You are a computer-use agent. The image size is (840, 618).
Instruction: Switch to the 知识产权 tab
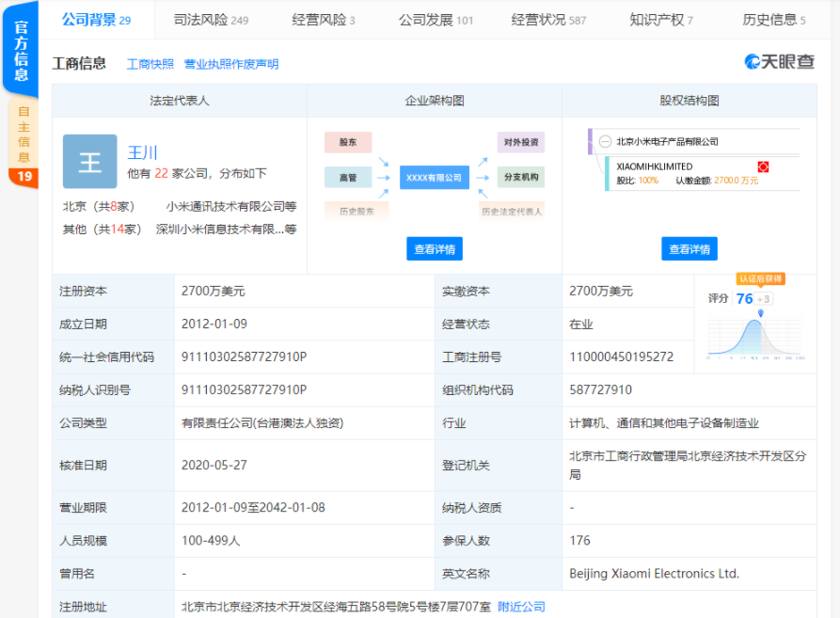660,20
